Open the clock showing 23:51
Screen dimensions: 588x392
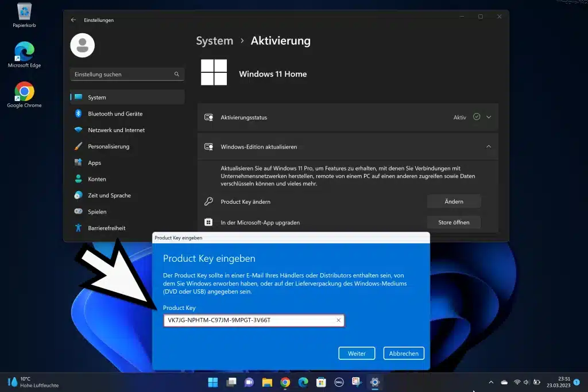[558, 382]
